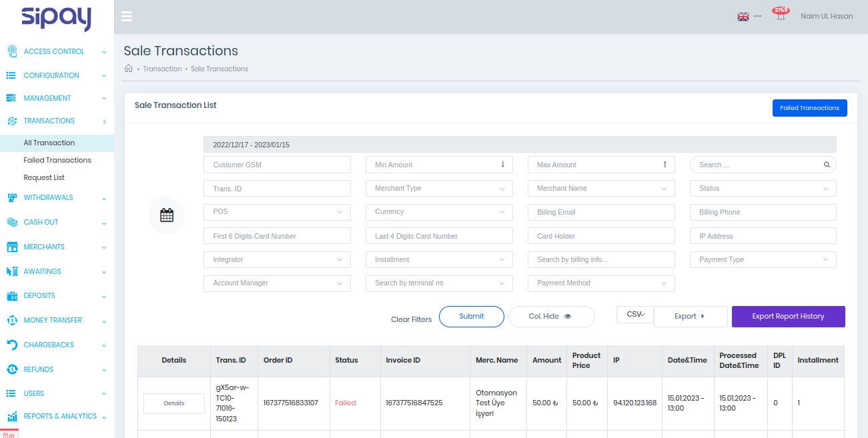The height and width of the screenshot is (438, 868).
Task: Open the Status dropdown filter
Action: tap(763, 189)
